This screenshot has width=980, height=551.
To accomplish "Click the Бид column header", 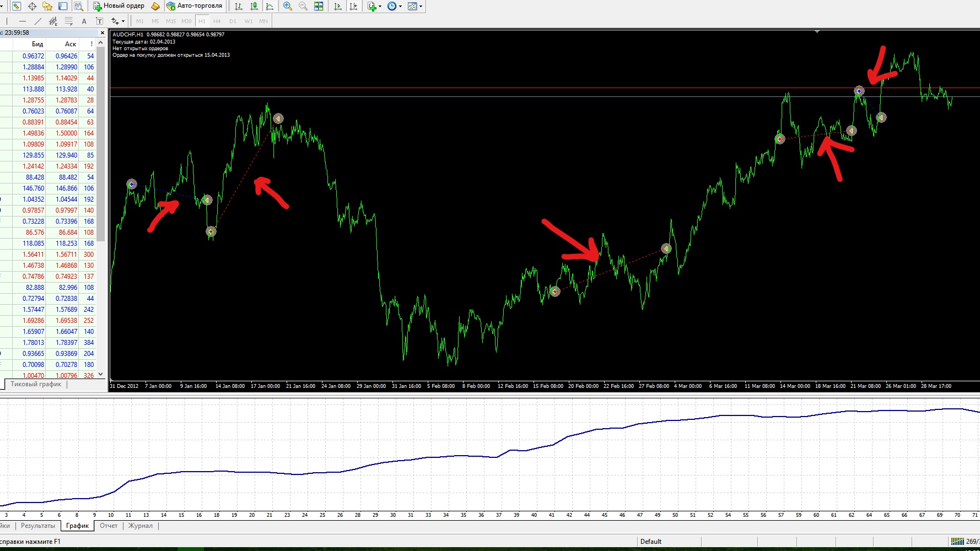I will (x=29, y=44).
